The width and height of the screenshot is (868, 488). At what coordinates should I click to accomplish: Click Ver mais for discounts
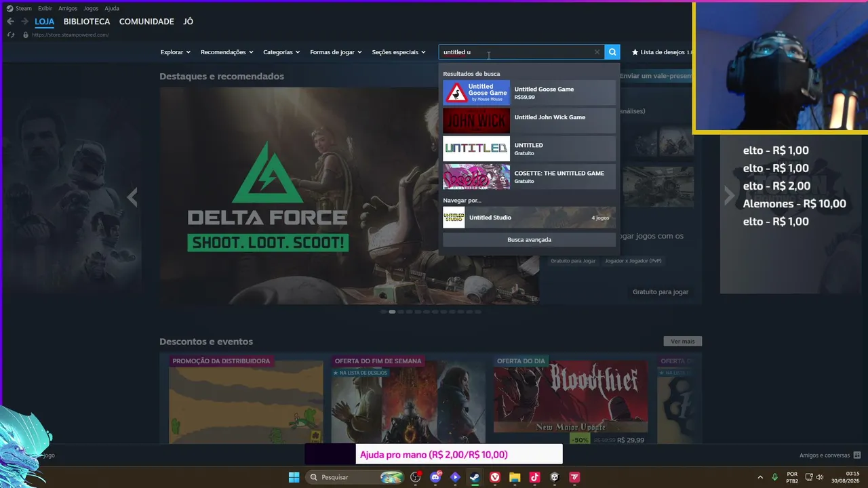[x=683, y=342]
